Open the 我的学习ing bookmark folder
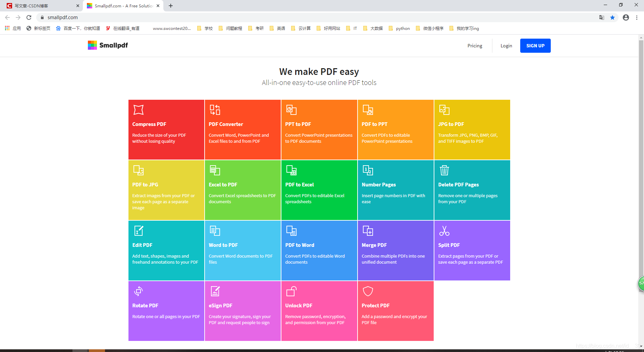 pyautogui.click(x=464, y=29)
